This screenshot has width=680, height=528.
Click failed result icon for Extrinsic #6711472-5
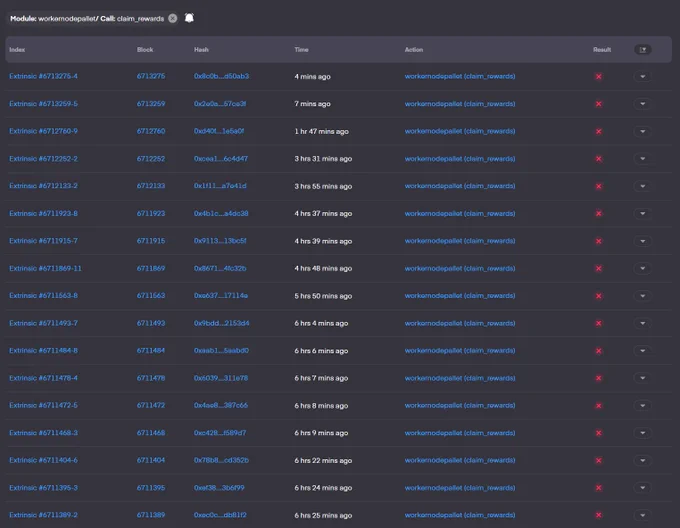(598, 406)
